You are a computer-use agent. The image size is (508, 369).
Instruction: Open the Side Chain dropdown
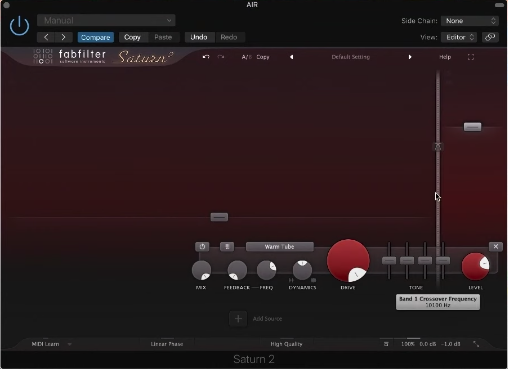click(x=470, y=21)
